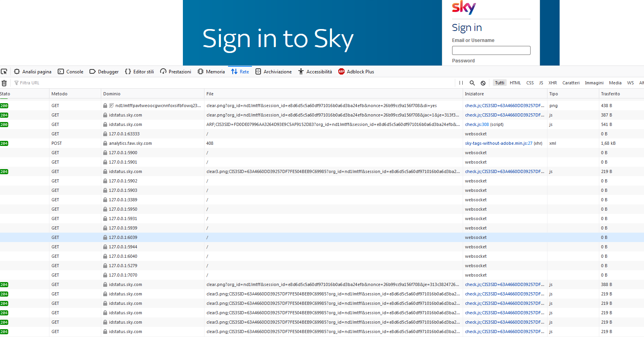Select the analytics.faw.sky.com POST request
This screenshot has width=644, height=337.
point(322,143)
